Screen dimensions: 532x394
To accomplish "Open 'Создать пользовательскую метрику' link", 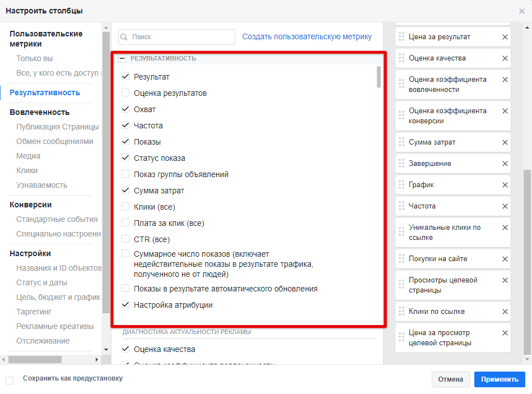I will [307, 37].
